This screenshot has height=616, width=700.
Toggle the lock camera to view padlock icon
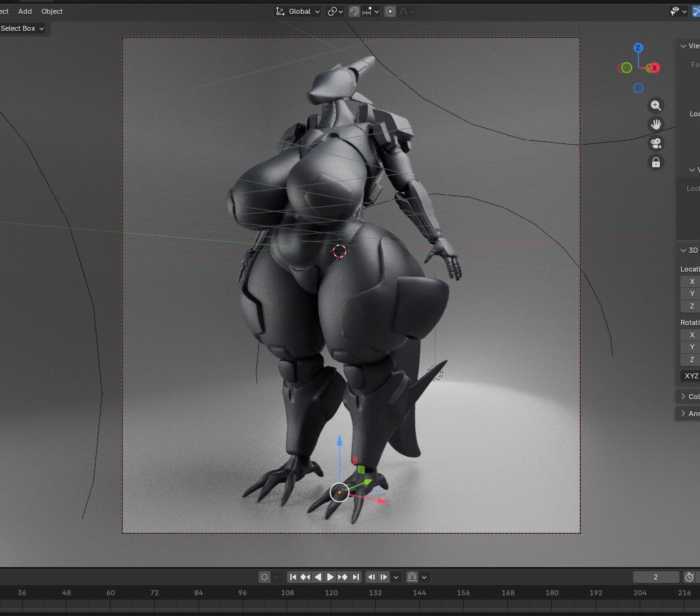[656, 163]
